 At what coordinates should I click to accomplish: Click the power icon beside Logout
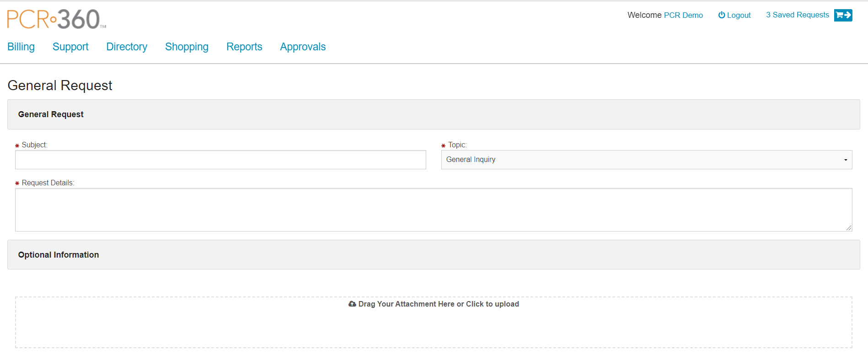click(721, 15)
